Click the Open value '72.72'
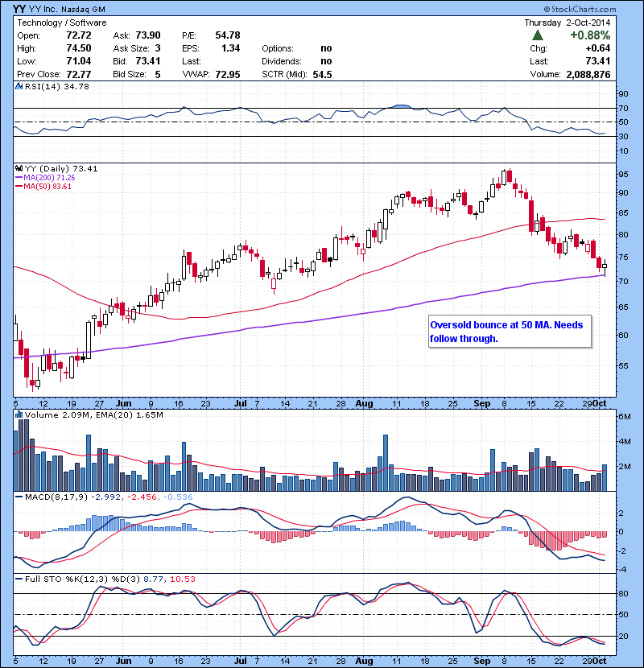Screen dimensions: 644x668 point(79,35)
